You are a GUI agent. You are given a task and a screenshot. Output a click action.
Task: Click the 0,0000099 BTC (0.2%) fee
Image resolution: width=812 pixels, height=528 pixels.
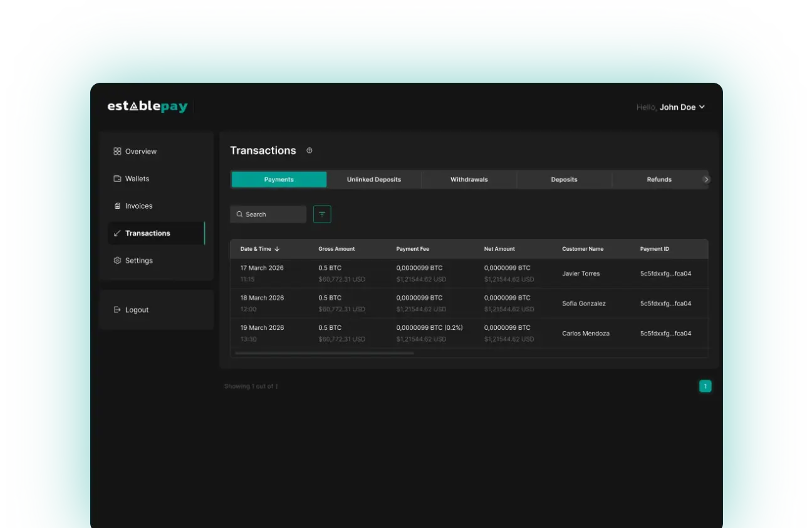pos(430,328)
